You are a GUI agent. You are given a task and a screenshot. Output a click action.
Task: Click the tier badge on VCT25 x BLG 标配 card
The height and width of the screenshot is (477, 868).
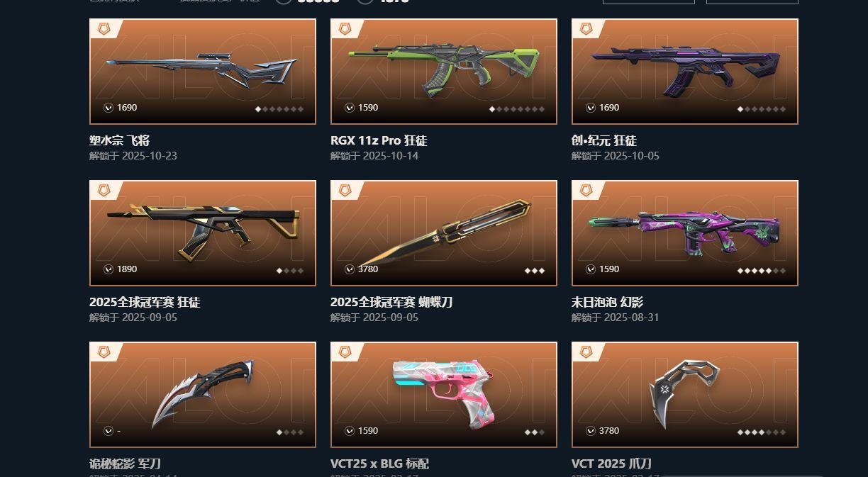(x=345, y=352)
